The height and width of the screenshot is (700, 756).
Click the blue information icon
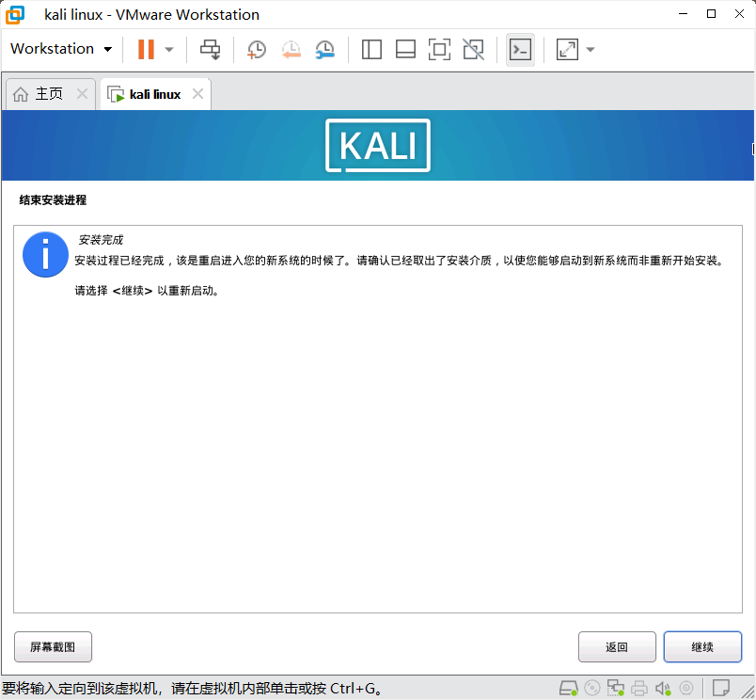point(45,255)
